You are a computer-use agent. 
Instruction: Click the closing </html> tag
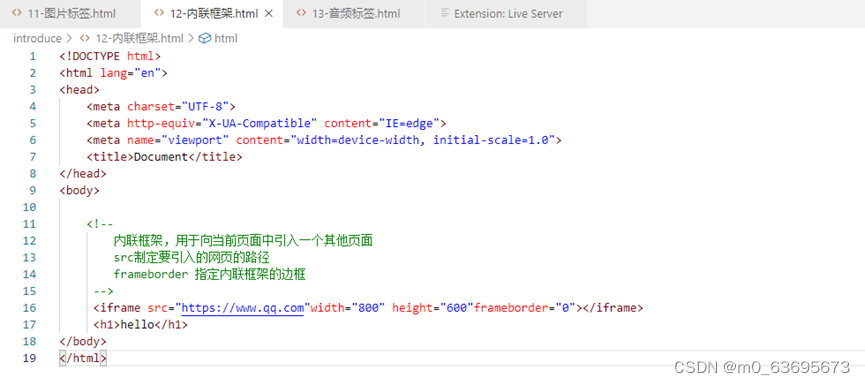pyautogui.click(x=83, y=358)
